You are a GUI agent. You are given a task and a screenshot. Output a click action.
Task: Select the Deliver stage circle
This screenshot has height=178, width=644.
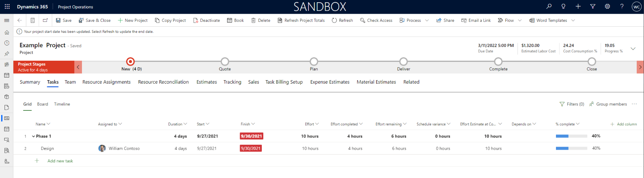click(403, 61)
